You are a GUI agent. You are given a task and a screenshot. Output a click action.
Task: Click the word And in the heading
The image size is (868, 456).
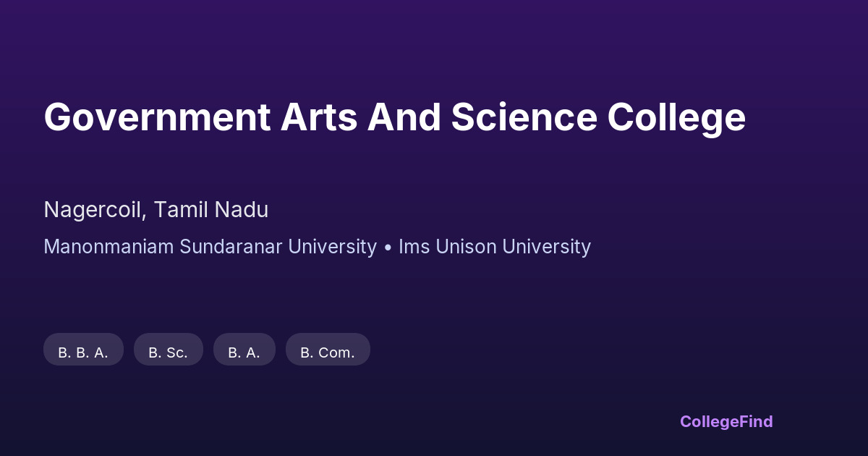click(x=404, y=117)
